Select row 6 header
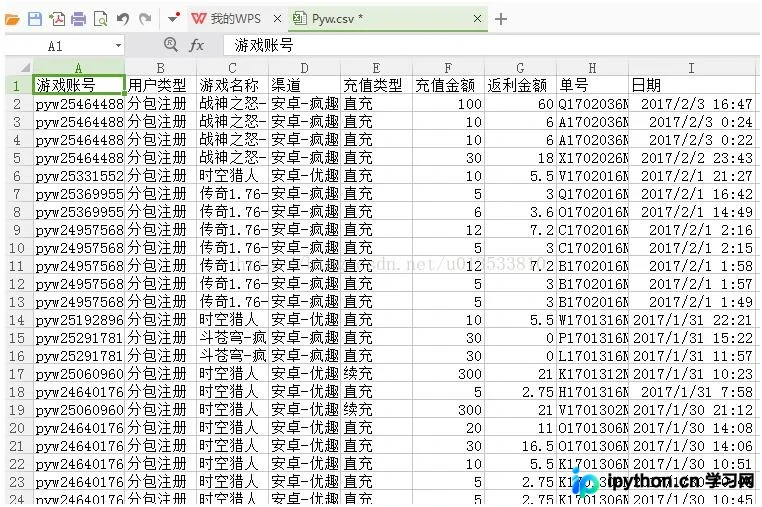Viewport: 762px width, 507px height. tap(17, 176)
